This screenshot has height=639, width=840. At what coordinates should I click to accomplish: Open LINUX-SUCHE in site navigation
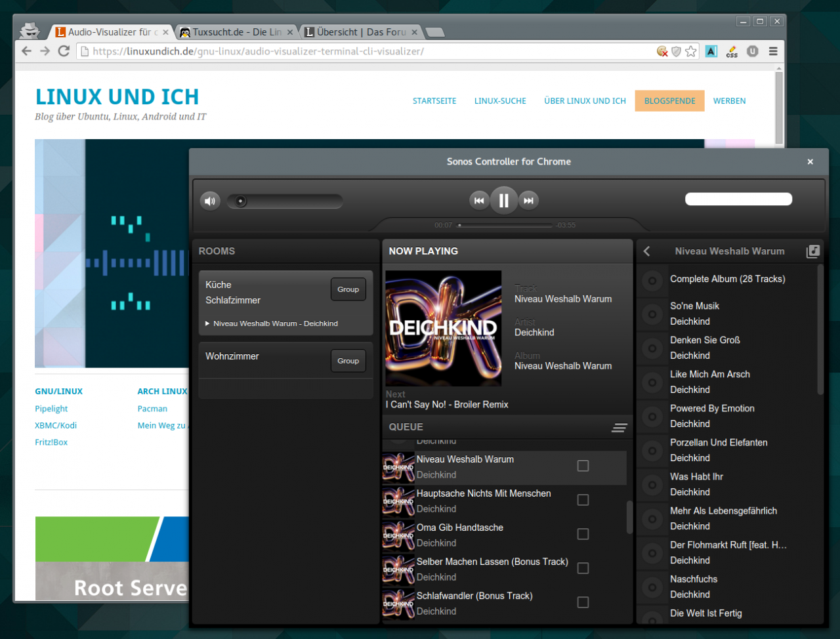[500, 101]
